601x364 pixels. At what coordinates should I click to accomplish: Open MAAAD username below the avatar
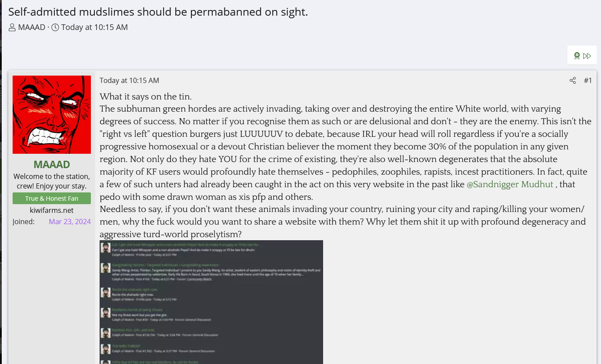[52, 165]
